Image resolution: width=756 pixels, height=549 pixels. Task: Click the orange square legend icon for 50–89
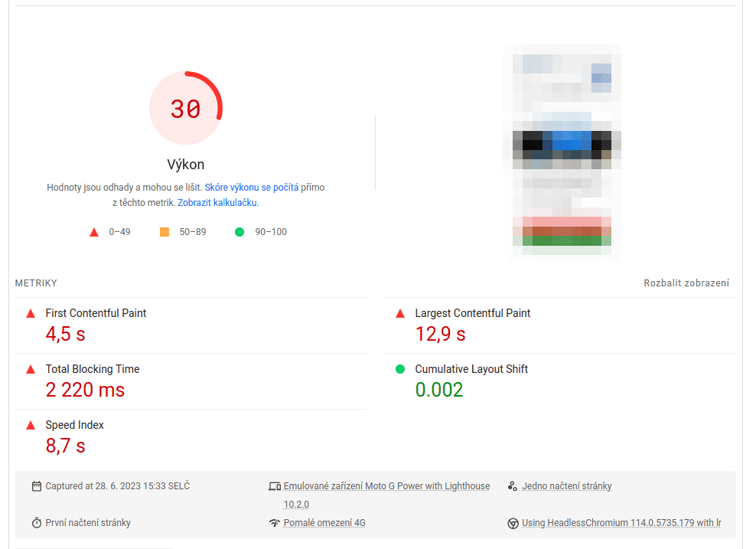click(165, 232)
